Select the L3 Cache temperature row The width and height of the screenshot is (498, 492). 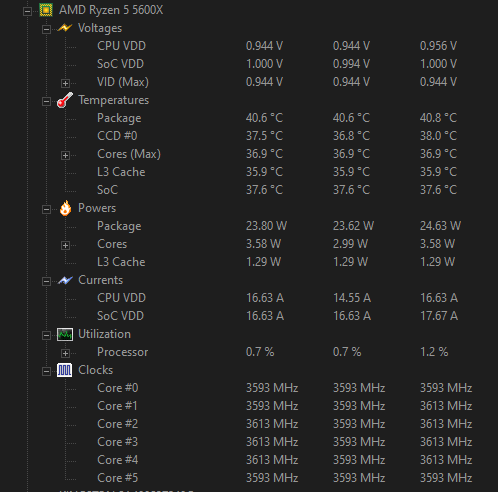[121, 172]
